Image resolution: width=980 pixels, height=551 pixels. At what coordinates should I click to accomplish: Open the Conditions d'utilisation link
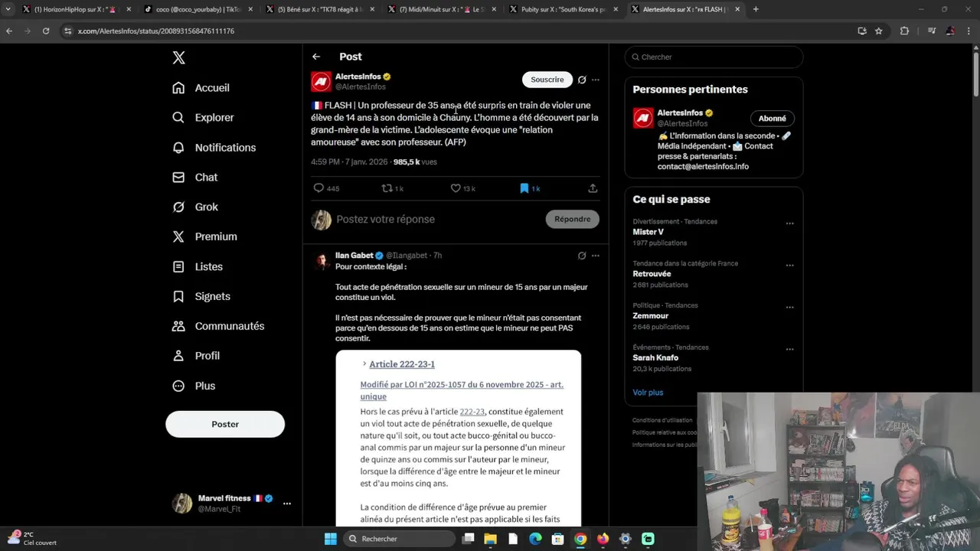pyautogui.click(x=662, y=420)
